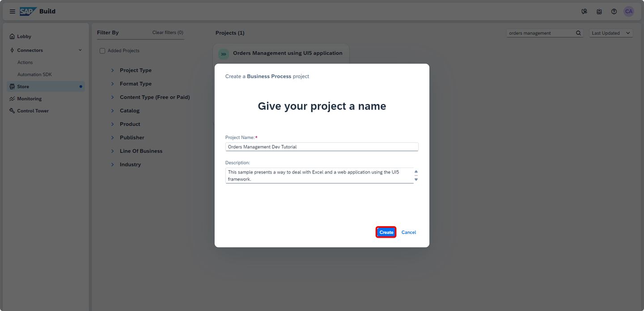Open Control Tower in the sidebar
The width and height of the screenshot is (644, 311).
click(x=33, y=111)
